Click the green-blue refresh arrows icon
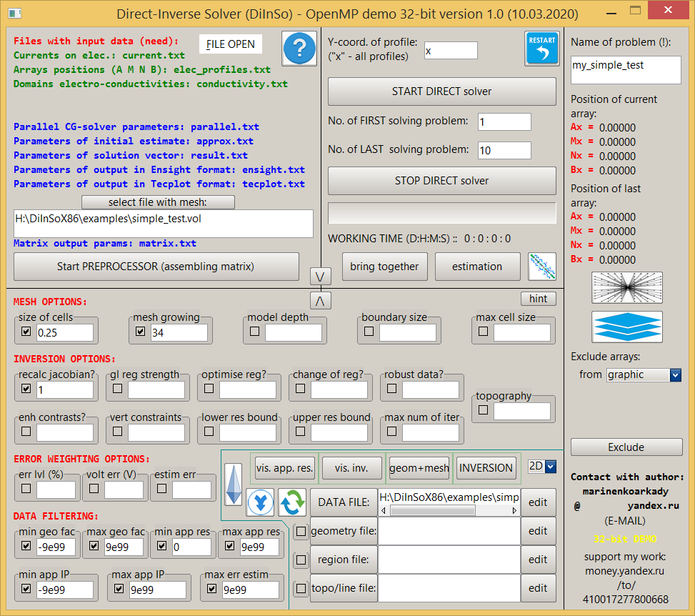Image resolution: width=695 pixels, height=616 pixels. pos(292,502)
